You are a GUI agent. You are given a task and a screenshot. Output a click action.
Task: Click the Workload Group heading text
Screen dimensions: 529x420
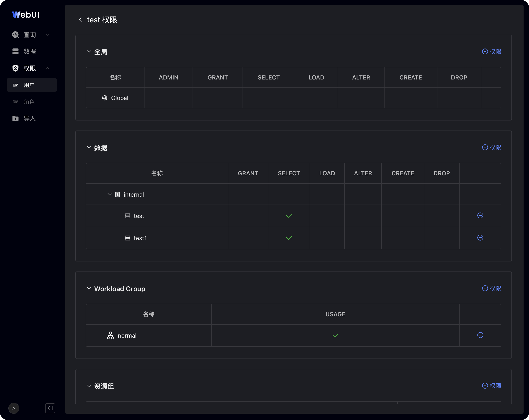[x=120, y=289]
